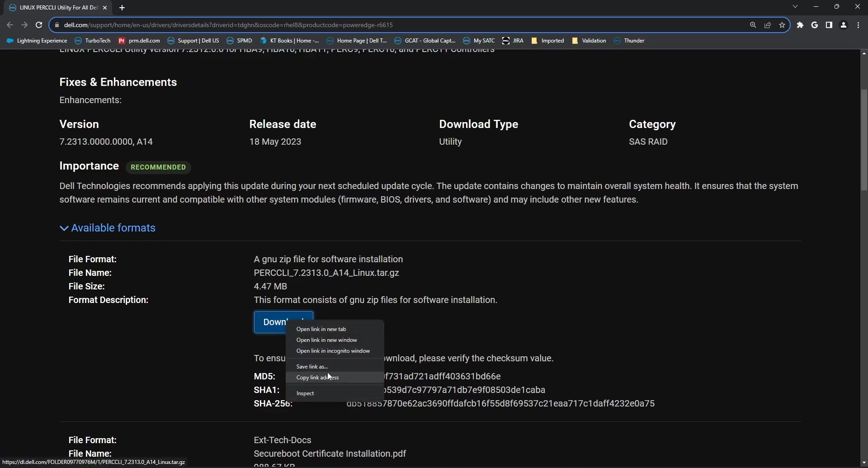Click the back navigation arrow
Screen dimensions: 868x468
coord(9,25)
